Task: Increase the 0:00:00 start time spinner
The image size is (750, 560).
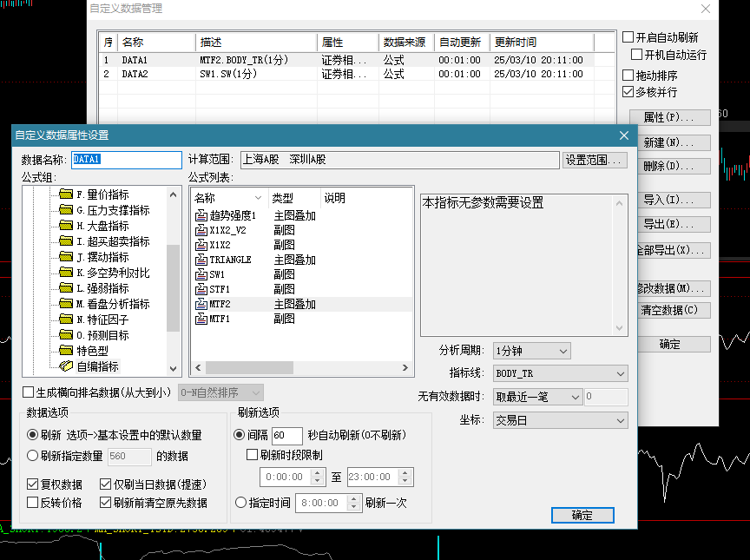Action: click(317, 472)
